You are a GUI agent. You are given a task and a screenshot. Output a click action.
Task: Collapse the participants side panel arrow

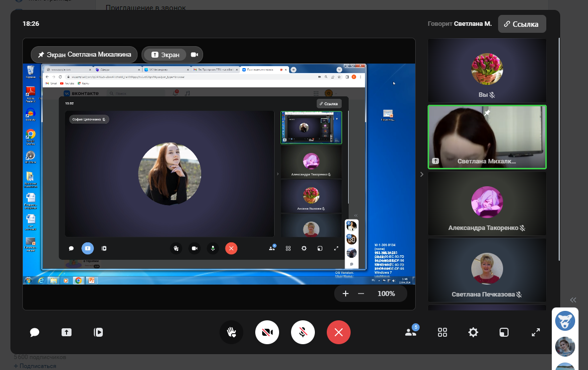(x=422, y=174)
